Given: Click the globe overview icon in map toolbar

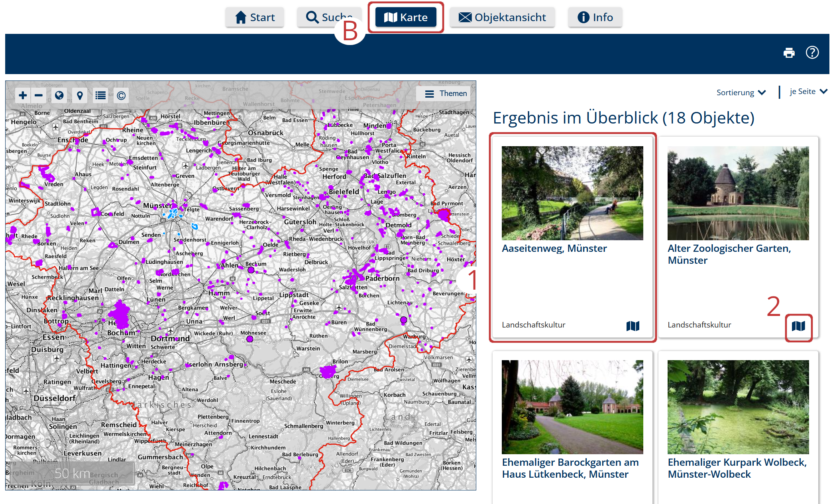Looking at the screenshot, I should point(59,95).
